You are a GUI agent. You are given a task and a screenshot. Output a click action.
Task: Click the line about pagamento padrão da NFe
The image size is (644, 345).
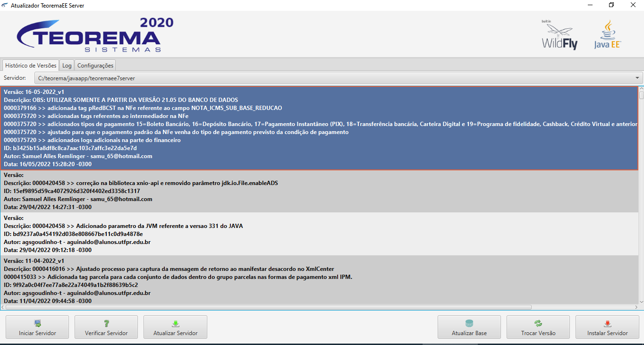(176, 132)
